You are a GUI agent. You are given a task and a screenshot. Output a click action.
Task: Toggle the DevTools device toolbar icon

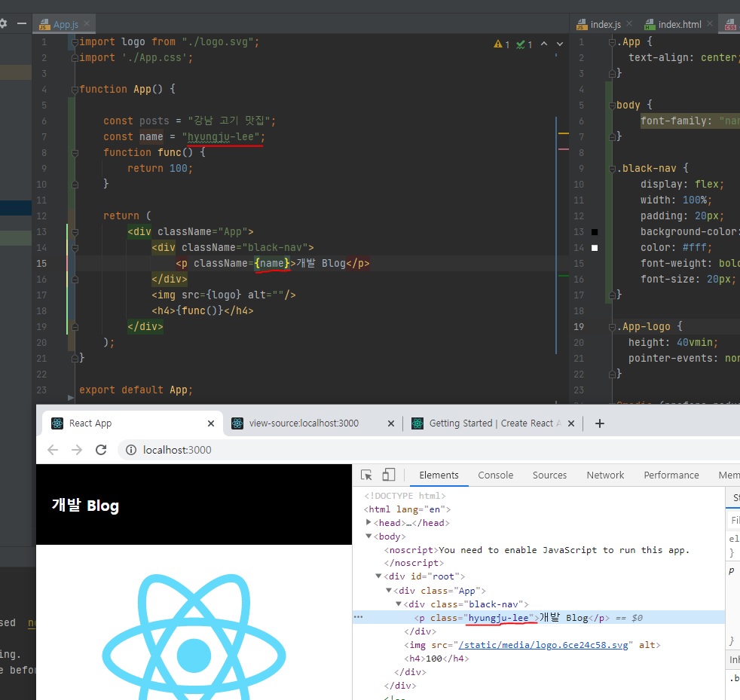[x=388, y=475]
